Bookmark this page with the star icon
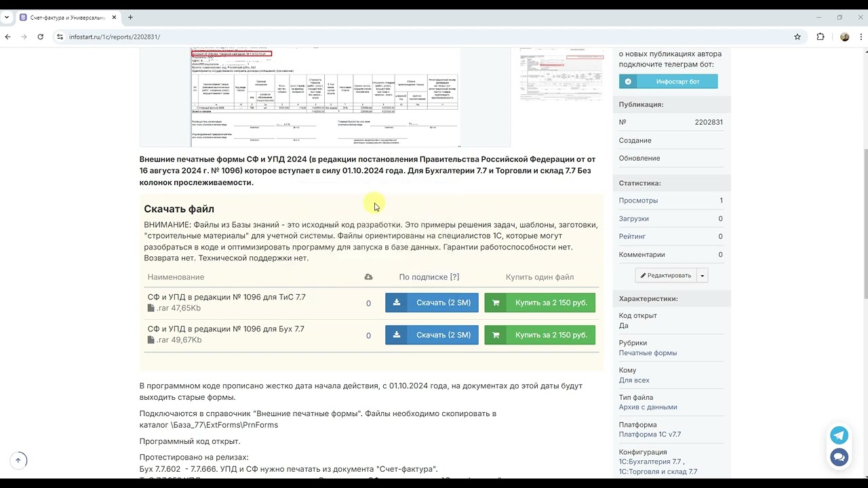The width and height of the screenshot is (868, 488). point(797,37)
